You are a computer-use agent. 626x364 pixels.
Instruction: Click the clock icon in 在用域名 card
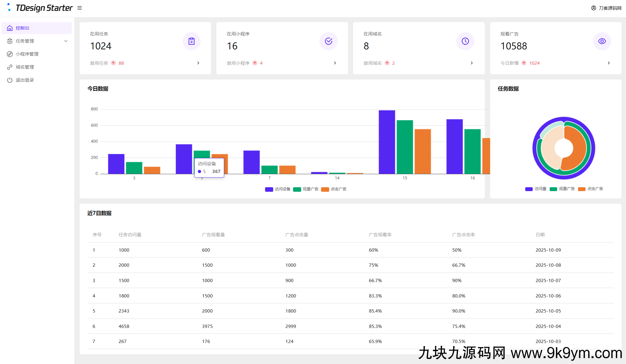[x=465, y=41]
